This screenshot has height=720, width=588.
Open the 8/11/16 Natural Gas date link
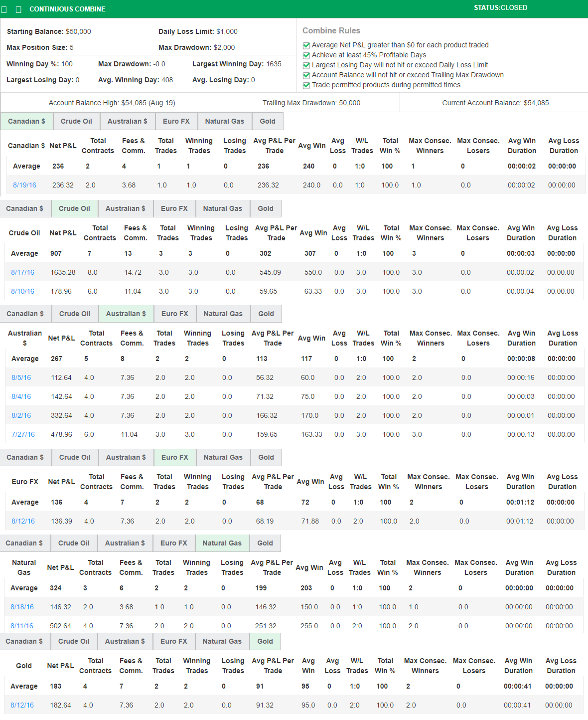coord(22,626)
